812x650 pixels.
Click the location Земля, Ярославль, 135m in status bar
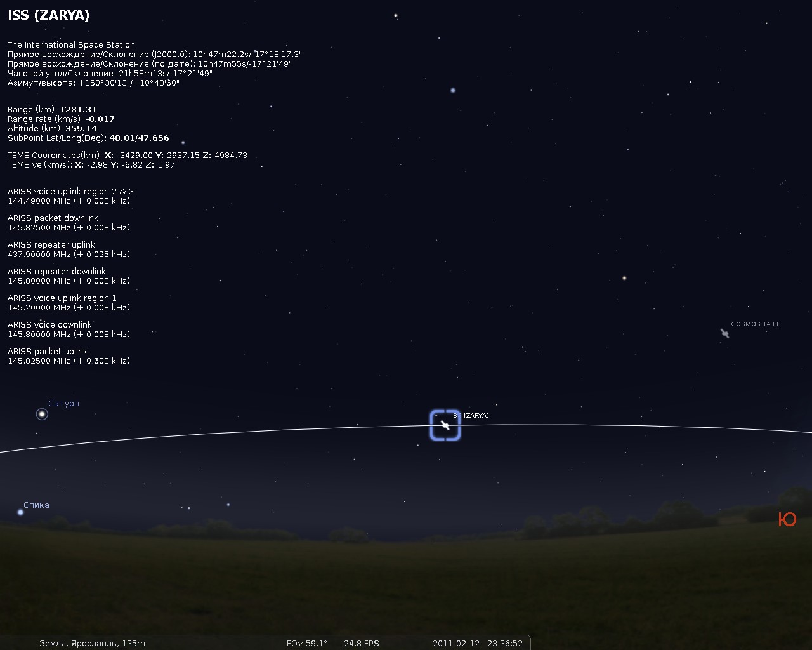(x=92, y=643)
